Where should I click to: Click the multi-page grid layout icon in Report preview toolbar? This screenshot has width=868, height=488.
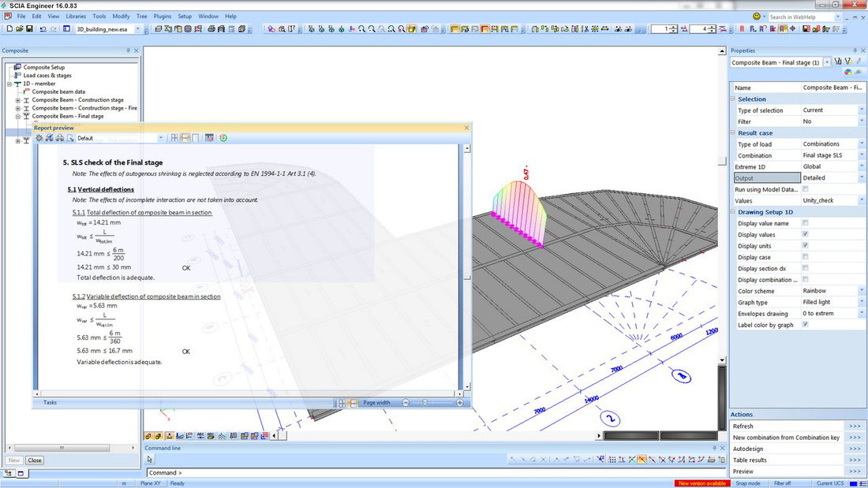(x=174, y=138)
